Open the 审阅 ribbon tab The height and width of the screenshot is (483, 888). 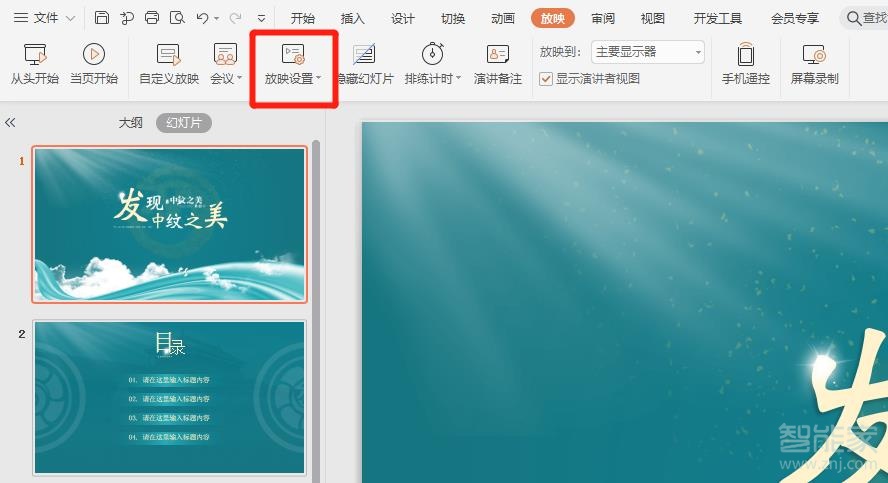(x=603, y=18)
